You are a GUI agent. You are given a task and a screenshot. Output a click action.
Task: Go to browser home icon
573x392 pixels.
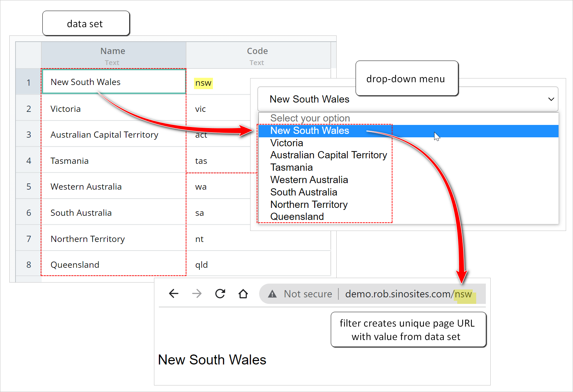click(243, 294)
